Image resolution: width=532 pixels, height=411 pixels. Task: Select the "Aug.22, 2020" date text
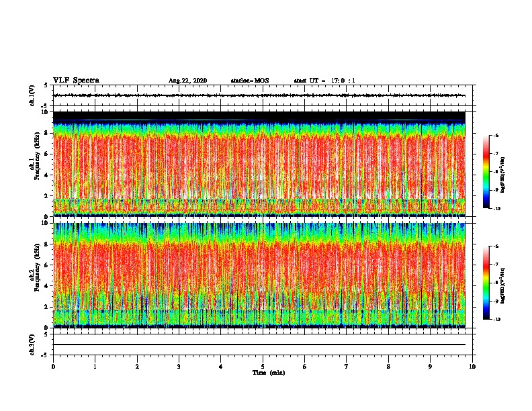click(x=187, y=81)
